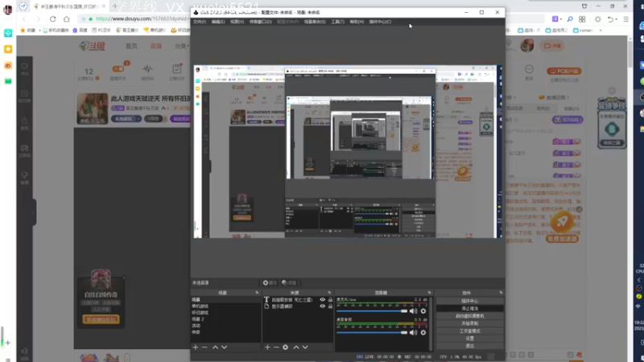Click the Properties (属性) button above the scenes panel

270,283
